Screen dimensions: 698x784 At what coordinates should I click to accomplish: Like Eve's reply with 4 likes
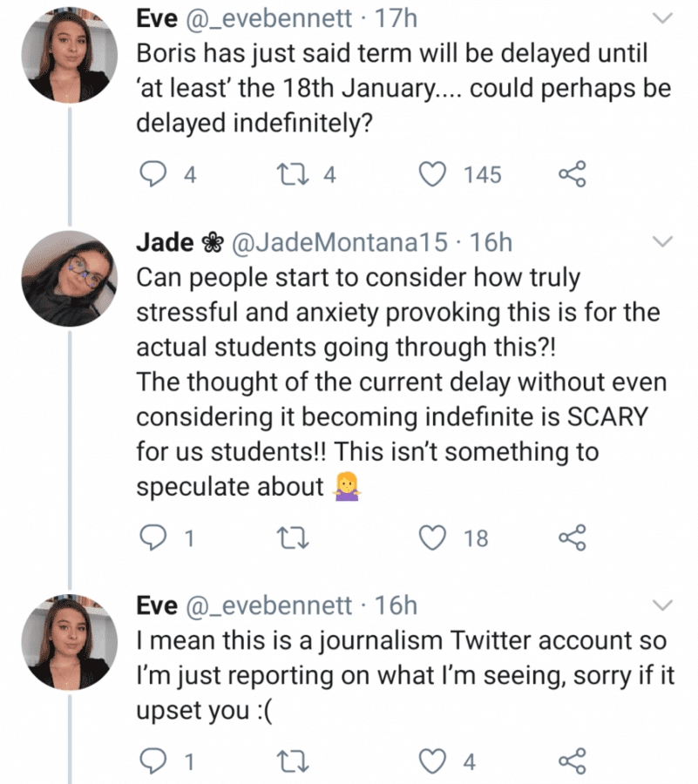tap(432, 761)
